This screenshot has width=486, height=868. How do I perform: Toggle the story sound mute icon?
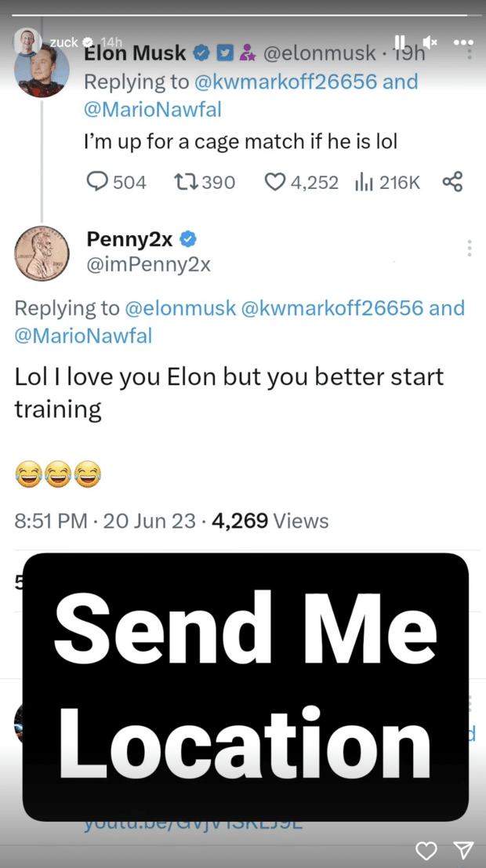click(x=430, y=42)
